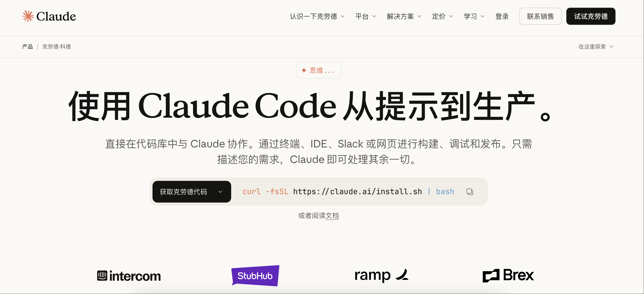Click the orange diamond 思维 badge
The height and width of the screenshot is (294, 644).
318,70
